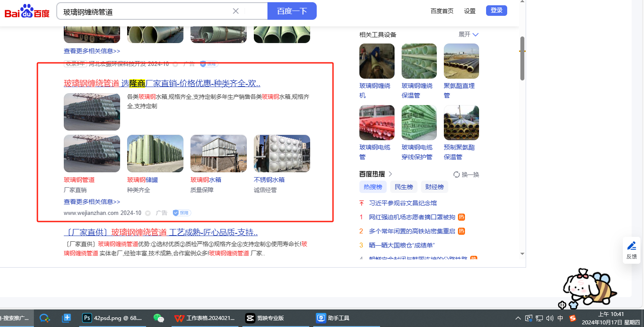The height and width of the screenshot is (327, 644).
Task: Open the 玻璃钢电缆管 thumbnail image
Action: coord(377,123)
